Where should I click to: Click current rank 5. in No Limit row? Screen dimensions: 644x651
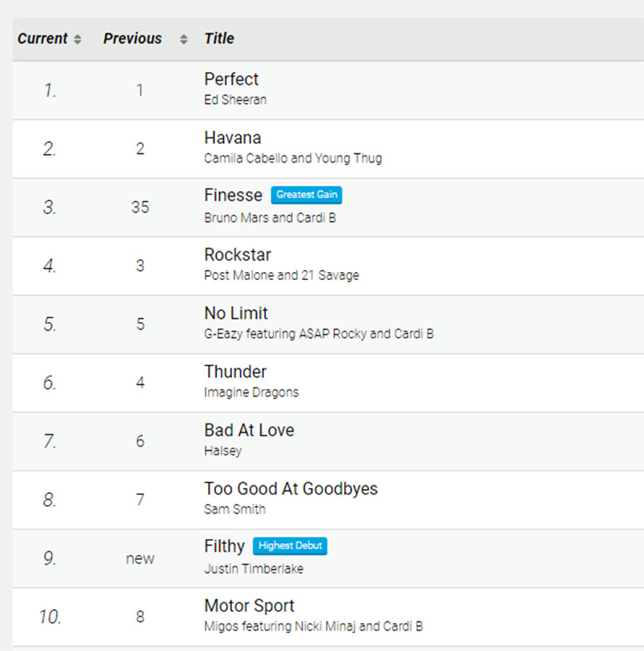pos(50,324)
